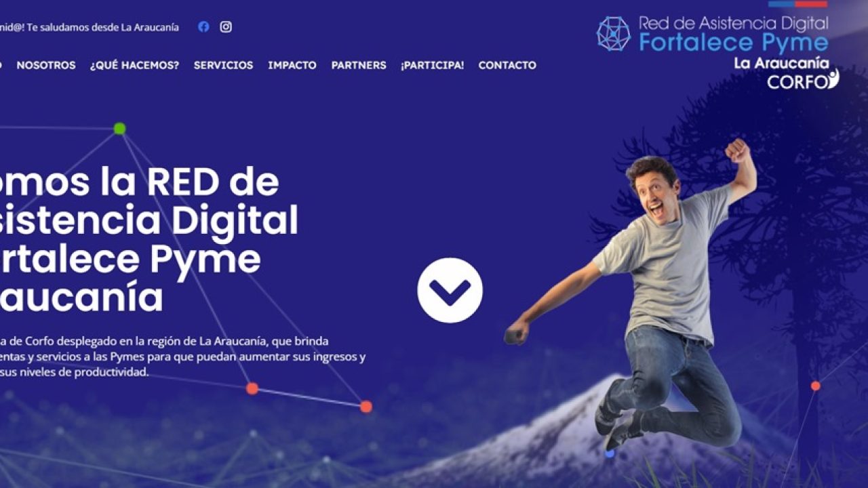Screen dimensions: 868x488
Task: Open the NOSOTROS menu item
Action: 46,65
